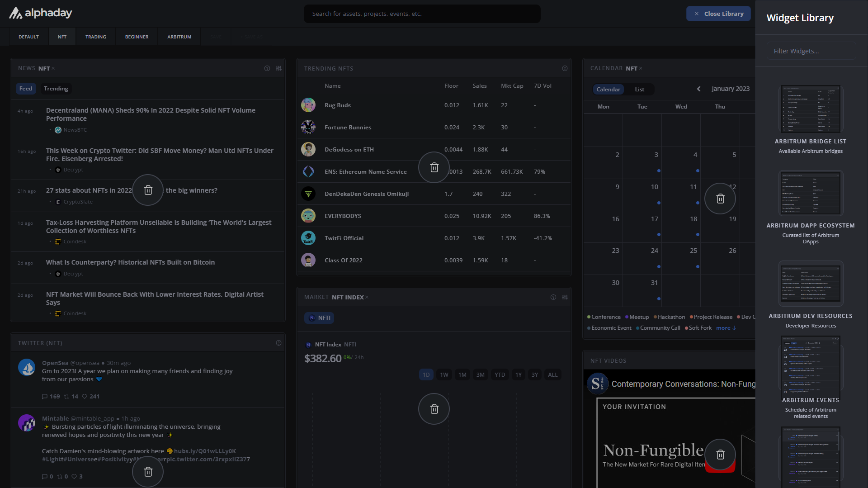The image size is (868, 488).
Task: Go to the previous month in the calendar
Action: [x=698, y=89]
